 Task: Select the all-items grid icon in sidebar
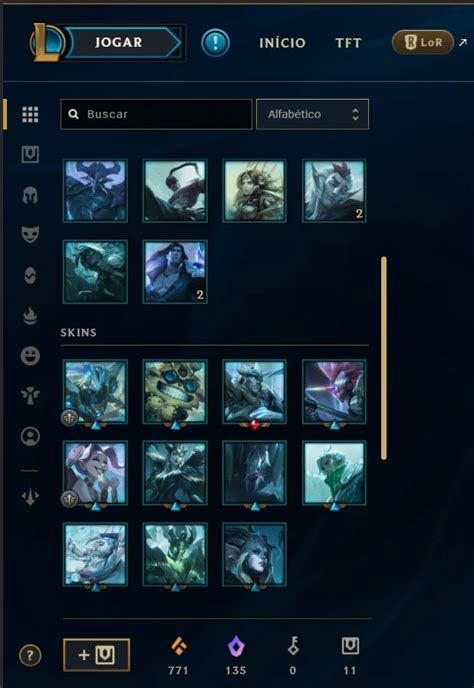click(30, 115)
